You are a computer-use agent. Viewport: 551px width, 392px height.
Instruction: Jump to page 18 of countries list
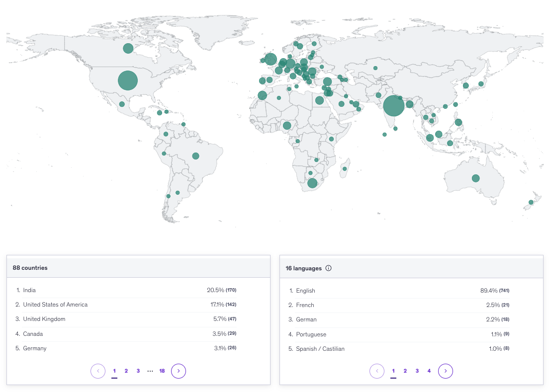click(162, 371)
